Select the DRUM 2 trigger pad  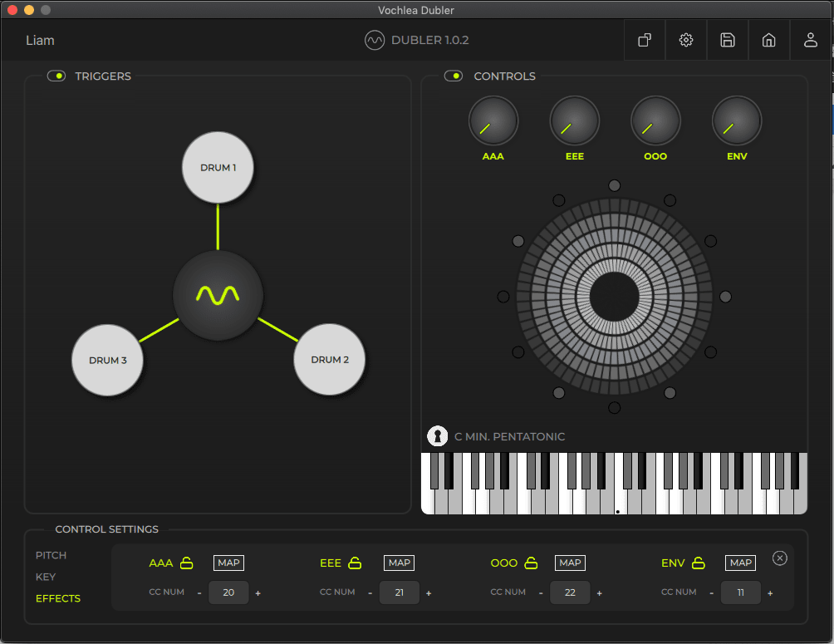point(330,359)
